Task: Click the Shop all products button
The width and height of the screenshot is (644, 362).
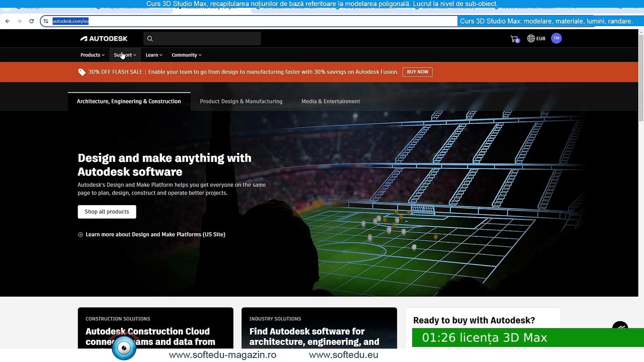Action: point(107,212)
